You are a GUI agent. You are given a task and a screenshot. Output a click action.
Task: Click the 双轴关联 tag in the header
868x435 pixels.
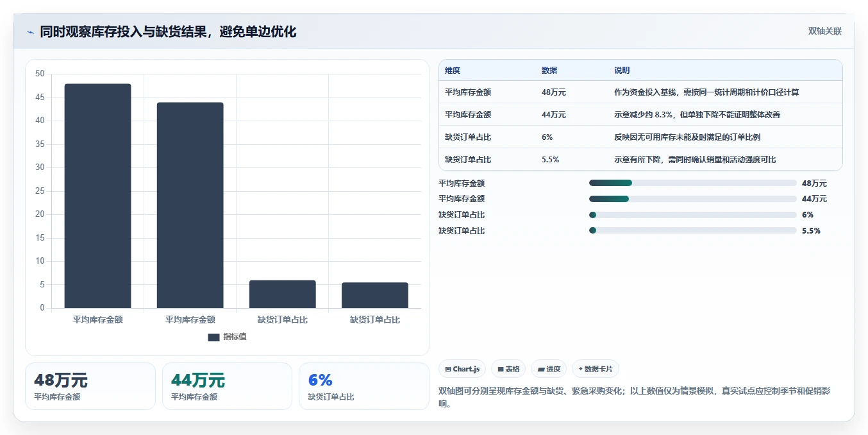pyautogui.click(x=825, y=31)
